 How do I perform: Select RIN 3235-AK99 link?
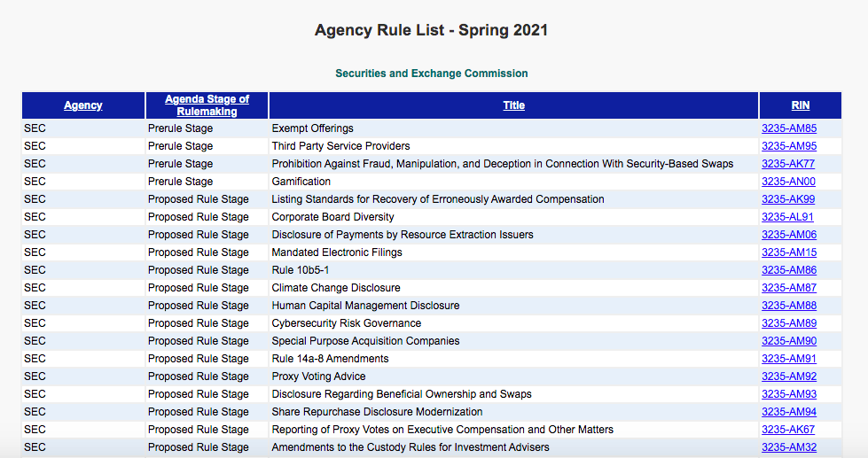[x=787, y=199]
